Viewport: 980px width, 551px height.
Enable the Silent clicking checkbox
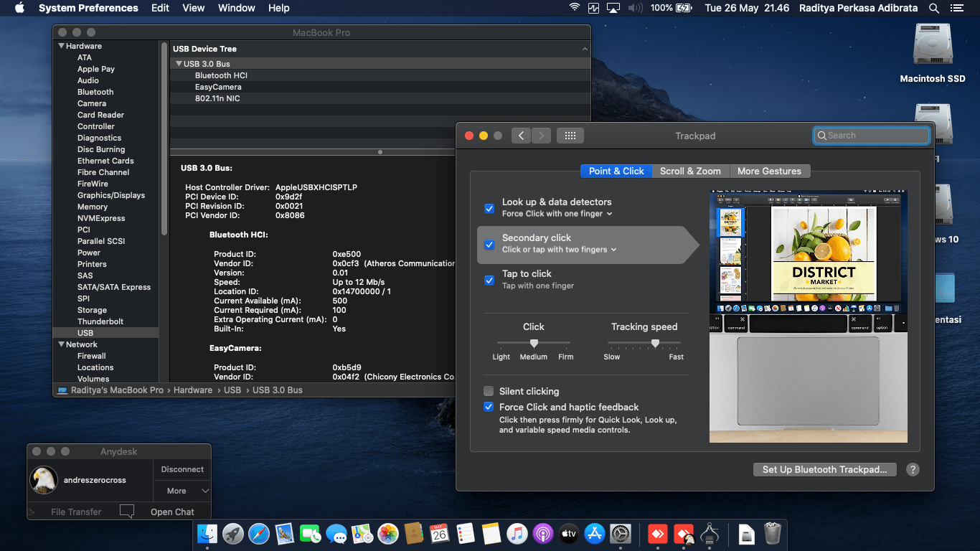[489, 391]
